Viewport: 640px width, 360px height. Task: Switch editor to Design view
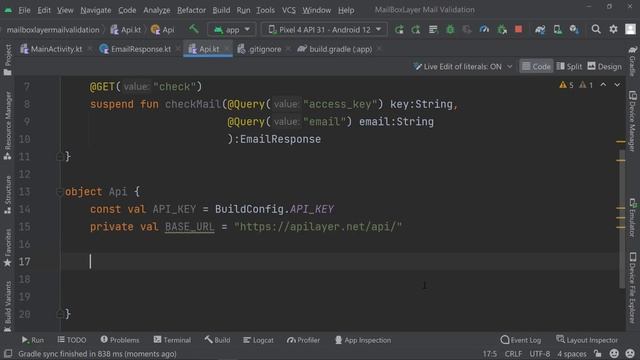coord(604,67)
